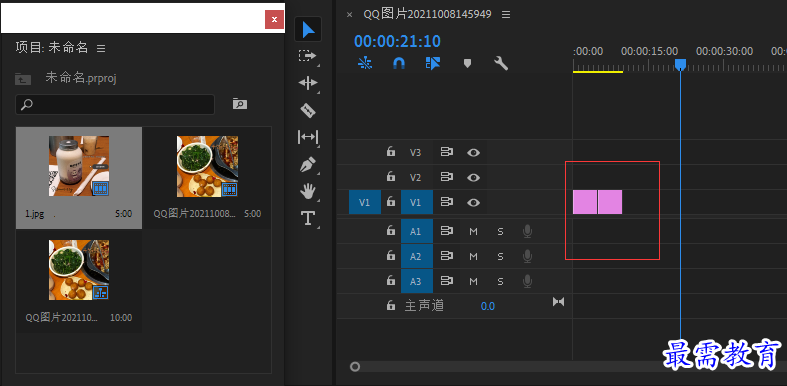Mute the A1 audio track

click(x=473, y=231)
